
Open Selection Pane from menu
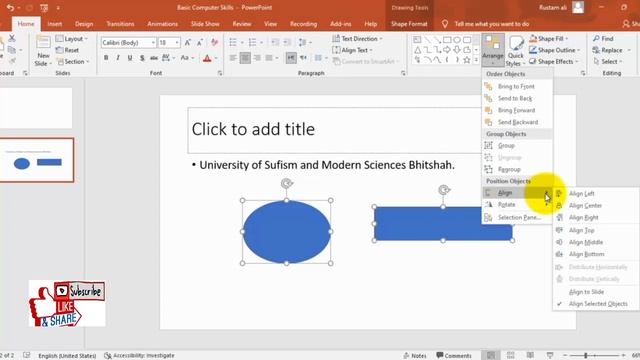(517, 218)
